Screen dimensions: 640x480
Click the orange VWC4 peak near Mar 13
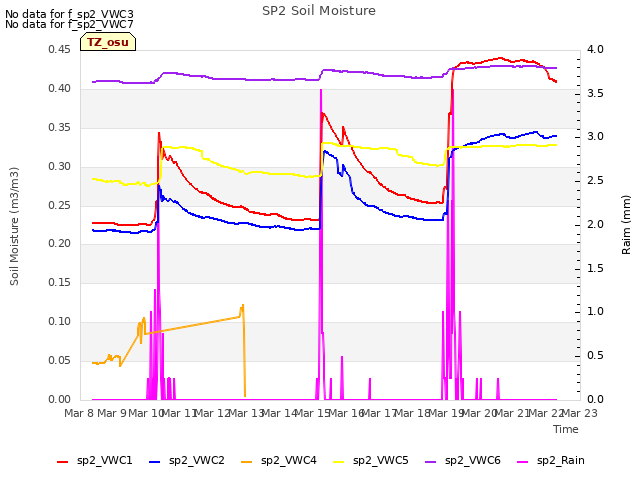pyautogui.click(x=243, y=305)
